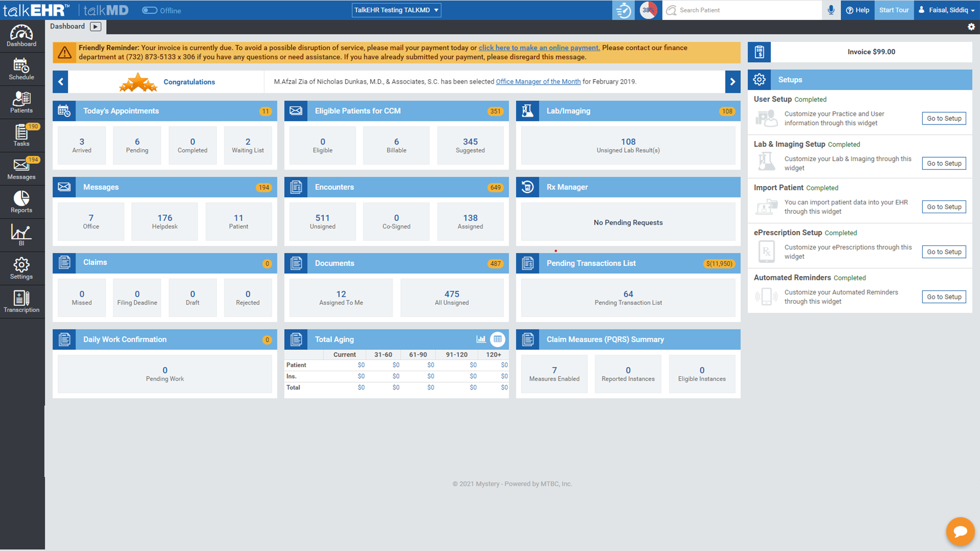Switch Total Aging to chart view
The width and height of the screenshot is (980, 551).
(x=481, y=339)
